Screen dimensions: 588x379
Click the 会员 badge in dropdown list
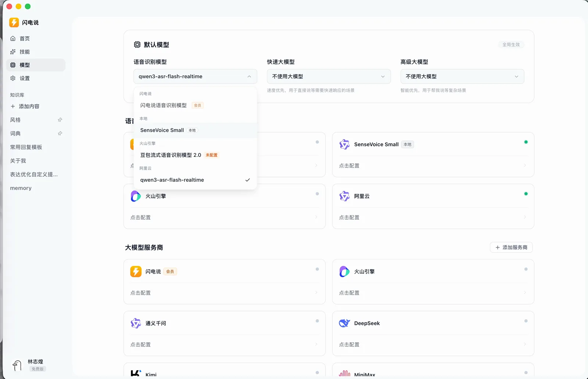click(x=198, y=105)
